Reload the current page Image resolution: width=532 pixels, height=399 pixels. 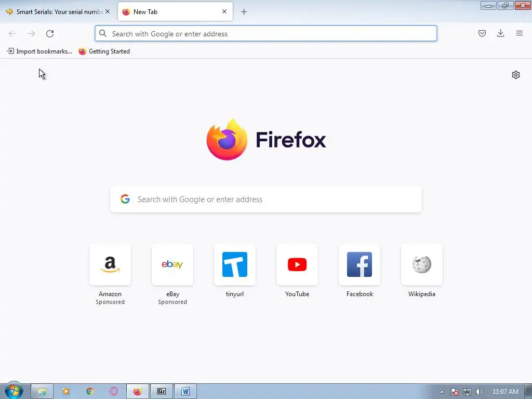(x=50, y=34)
